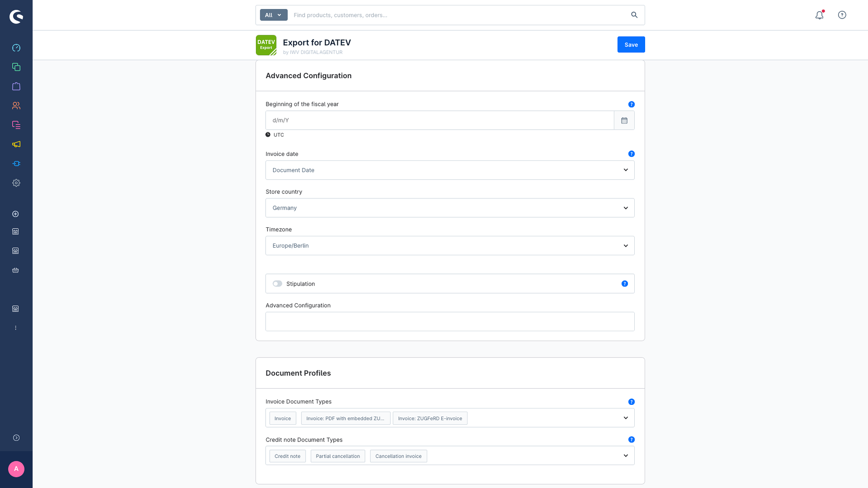The image size is (868, 488).
Task: Click the DATEV Export plugin logo
Action: point(266,45)
